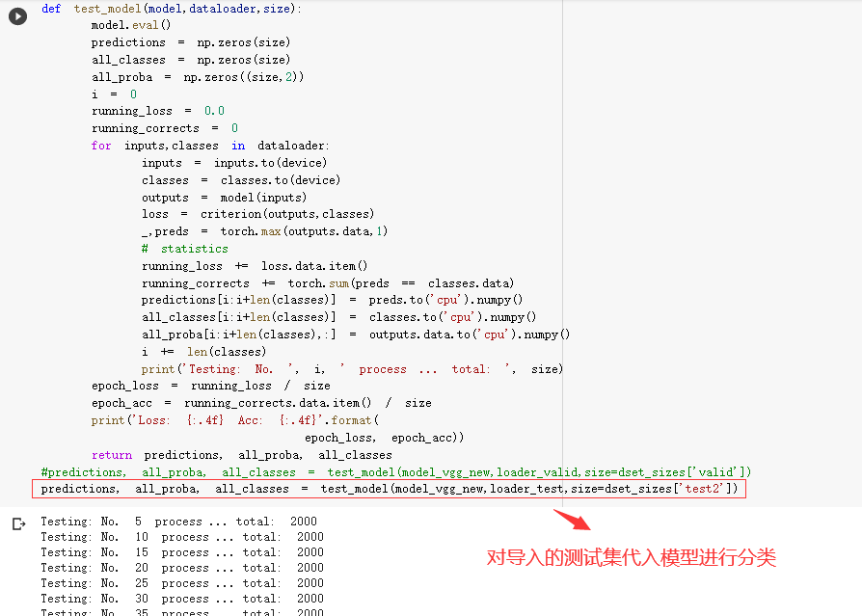Click 'all_proba = np.zeros((size,2))' line

click(198, 77)
